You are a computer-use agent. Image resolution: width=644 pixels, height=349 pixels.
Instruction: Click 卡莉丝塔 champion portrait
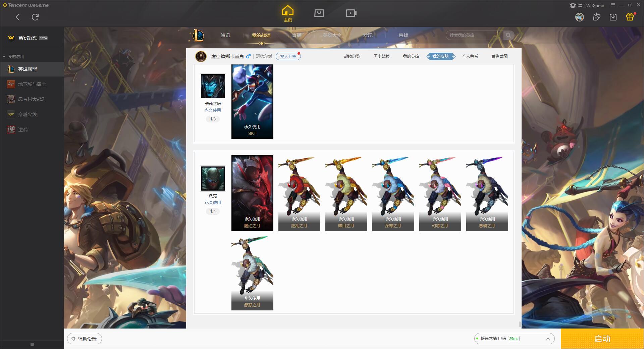[x=213, y=86]
